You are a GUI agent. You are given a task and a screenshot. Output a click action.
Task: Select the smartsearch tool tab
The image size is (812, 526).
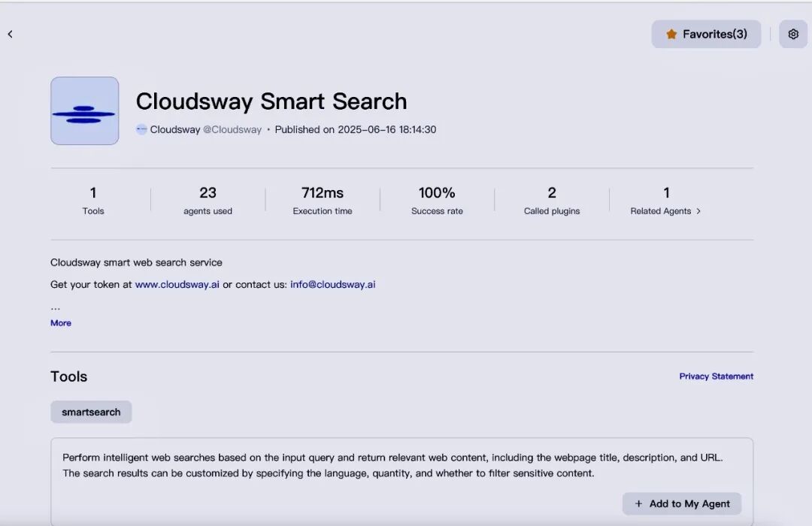(91, 412)
